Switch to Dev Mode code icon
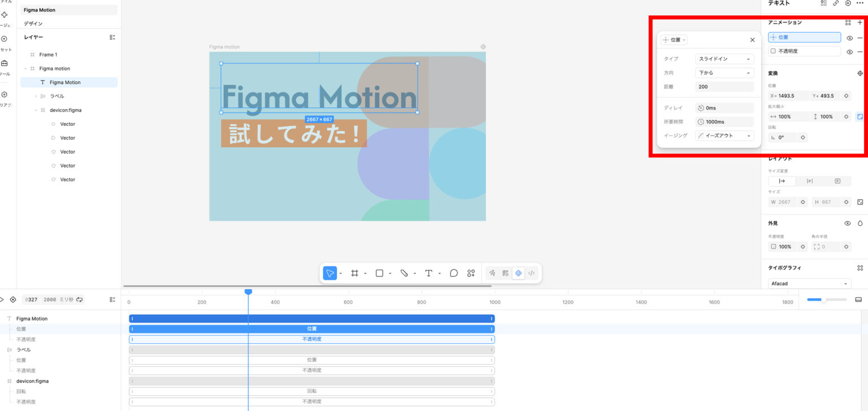 531,273
